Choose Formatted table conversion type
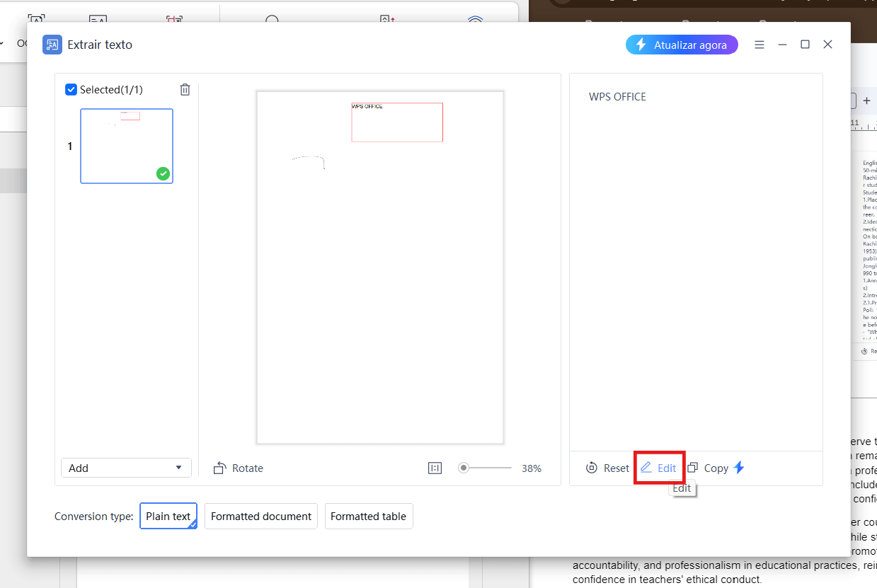This screenshot has height=588, width=877. tap(369, 517)
